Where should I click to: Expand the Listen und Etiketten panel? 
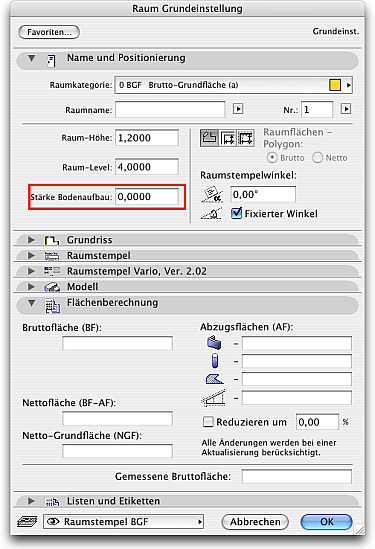pyautogui.click(x=31, y=501)
